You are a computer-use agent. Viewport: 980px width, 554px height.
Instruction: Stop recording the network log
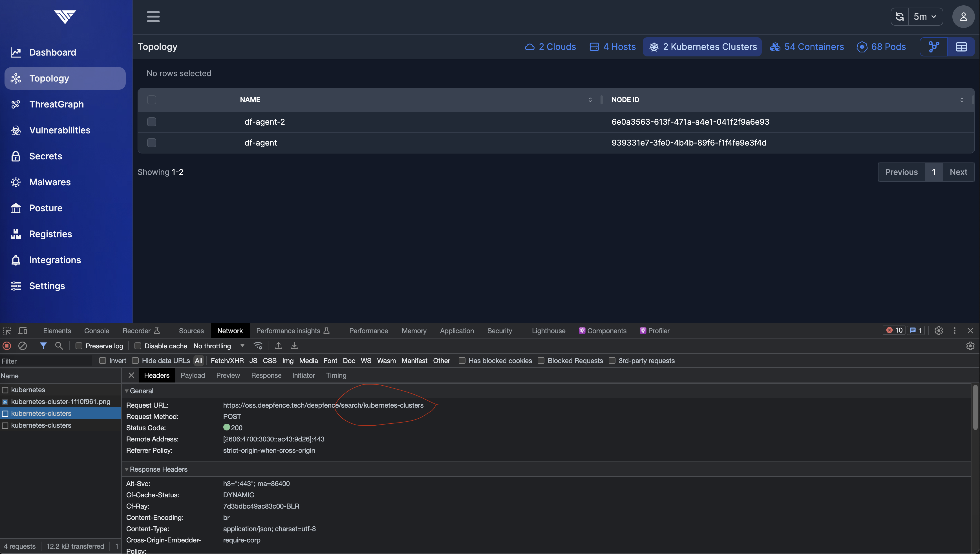(7, 346)
